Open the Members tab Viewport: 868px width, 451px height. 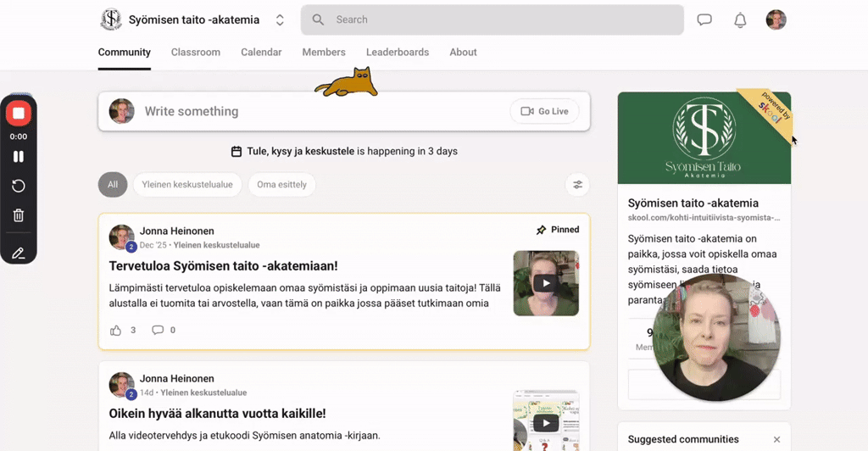[x=324, y=52]
